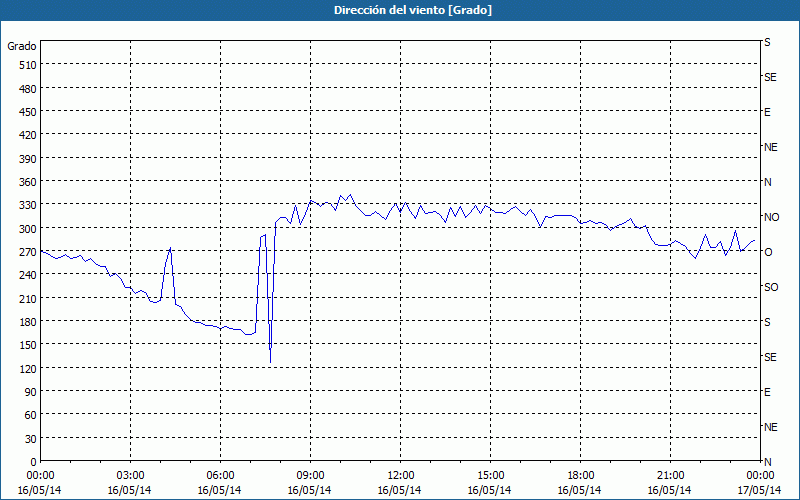Click the 180 y-axis value
This screenshot has width=800, height=500.
coord(28,322)
